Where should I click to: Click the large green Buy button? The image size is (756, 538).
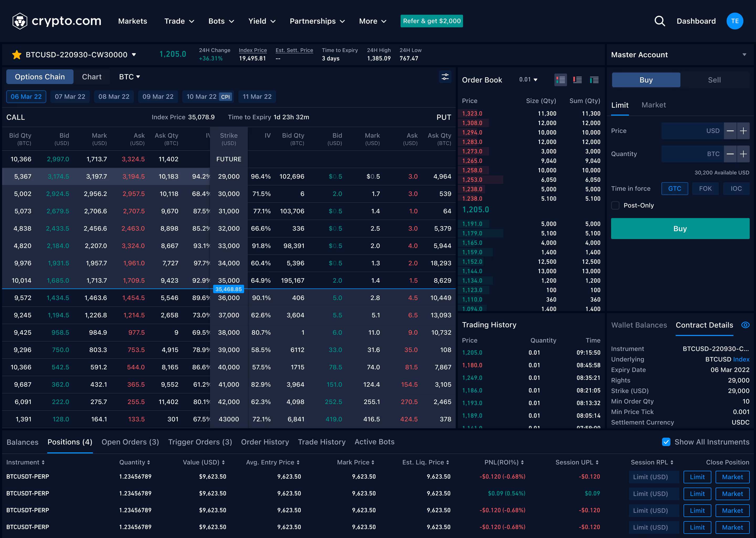680,229
